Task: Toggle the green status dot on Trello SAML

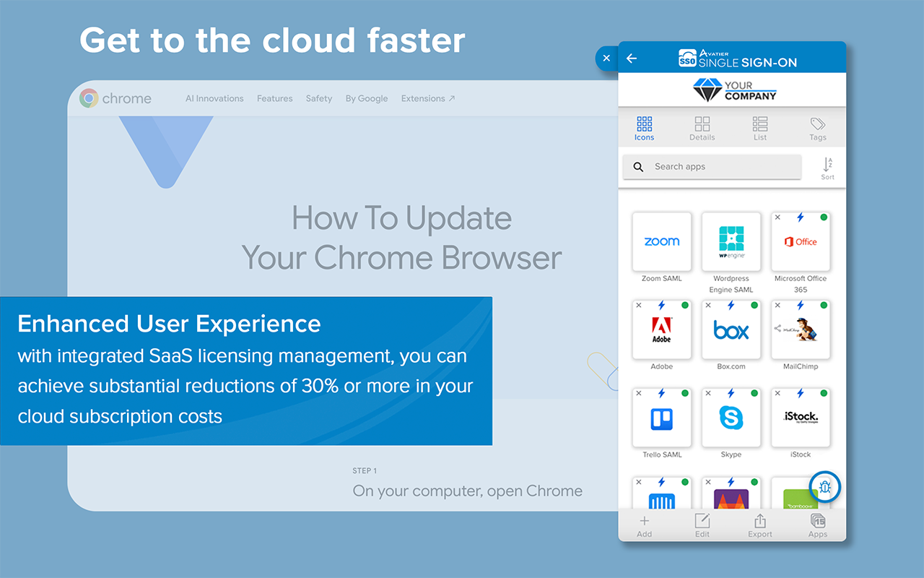Action: click(x=684, y=394)
